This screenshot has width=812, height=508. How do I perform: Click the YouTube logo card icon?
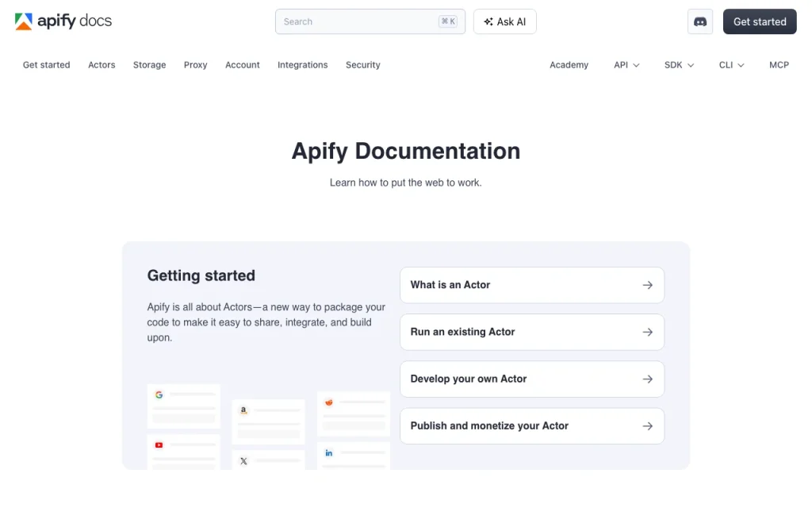tap(159, 445)
